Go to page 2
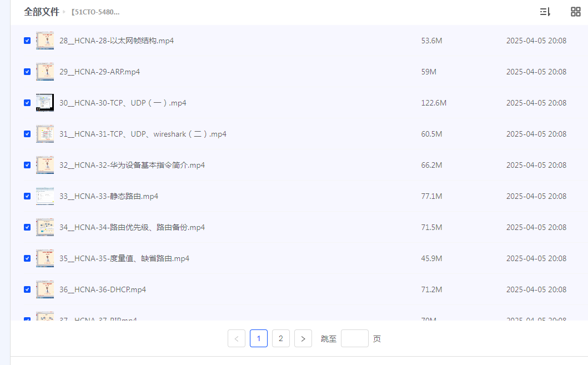 280,338
